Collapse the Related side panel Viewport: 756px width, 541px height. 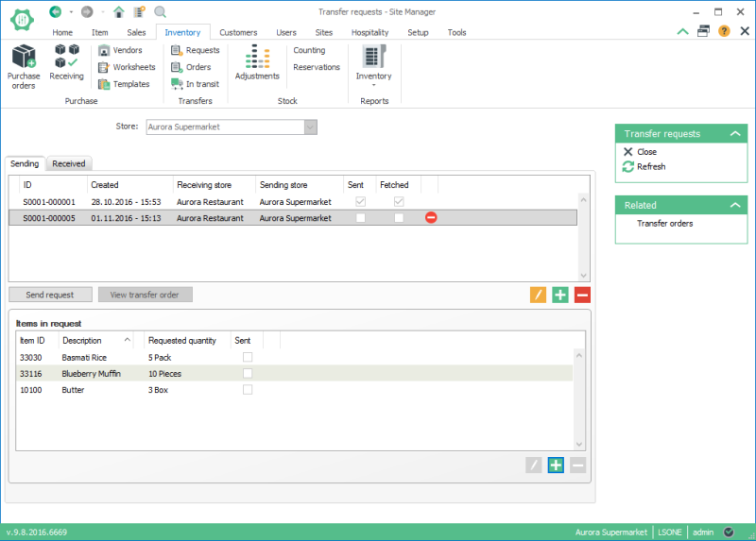735,205
